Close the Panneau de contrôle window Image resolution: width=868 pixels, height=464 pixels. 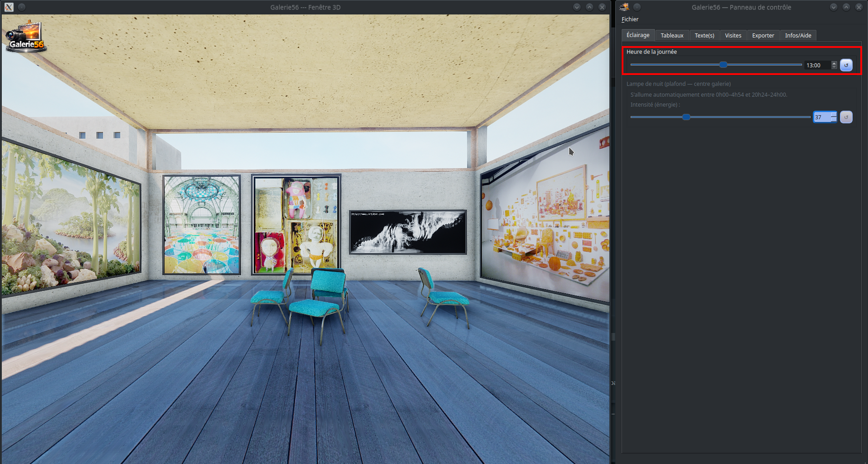click(859, 7)
